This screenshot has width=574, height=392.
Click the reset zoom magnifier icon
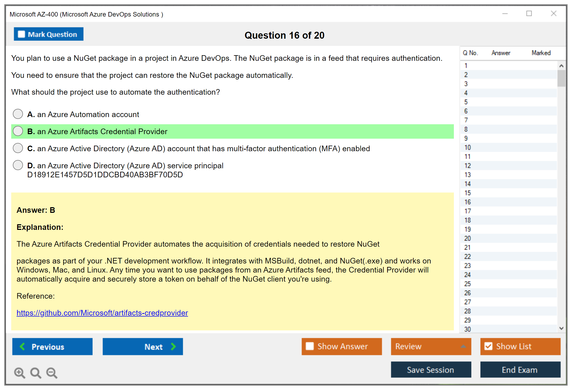click(x=36, y=373)
